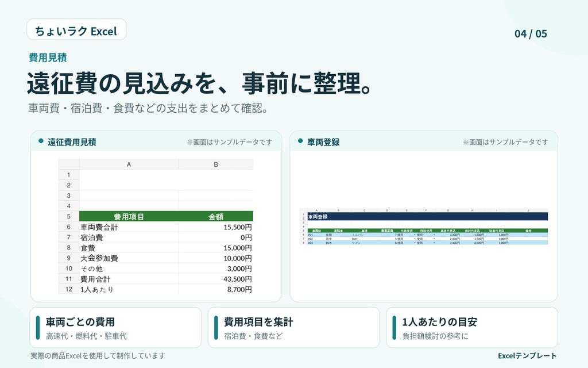Screen dimensions: 588x368
Task: Click the 遠征費用見積 panel title
Action: [x=72, y=142]
